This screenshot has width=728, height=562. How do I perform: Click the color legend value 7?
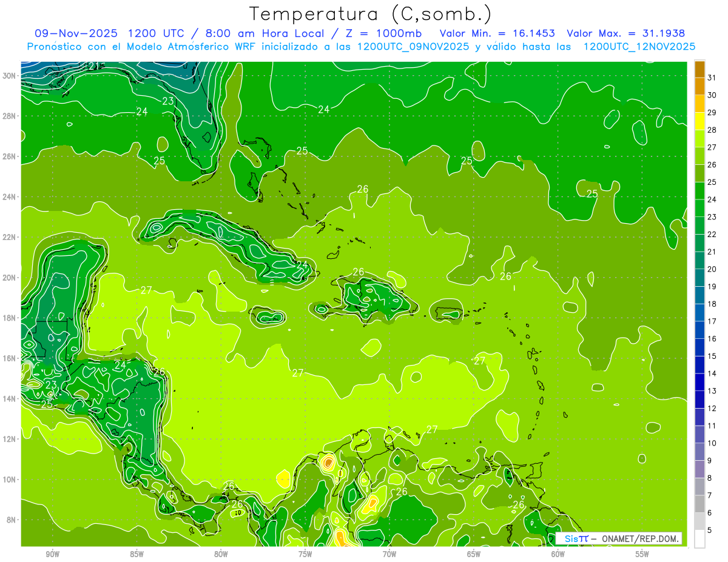click(710, 496)
